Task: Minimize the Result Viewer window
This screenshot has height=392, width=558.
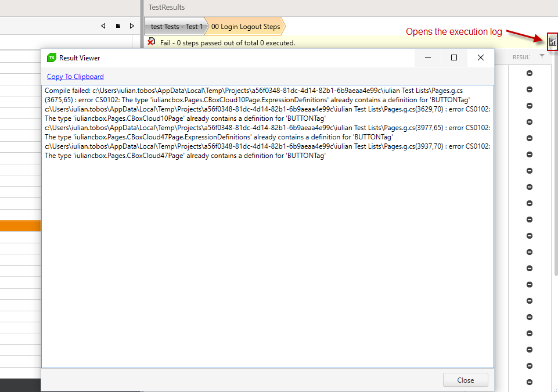Action: click(428, 57)
